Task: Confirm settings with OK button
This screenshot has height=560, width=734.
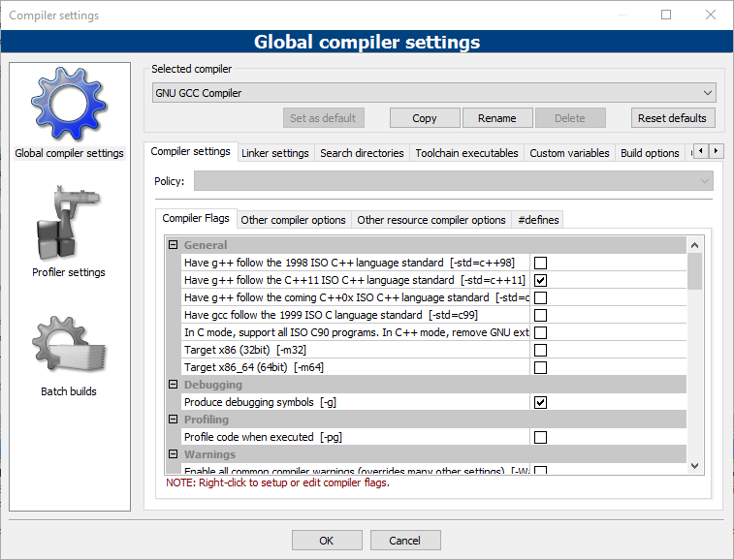Action: pyautogui.click(x=327, y=541)
